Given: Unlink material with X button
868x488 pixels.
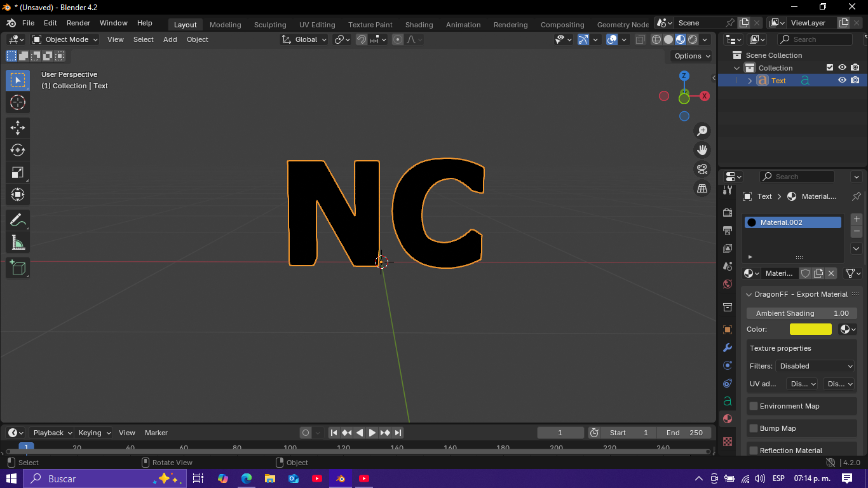Looking at the screenshot, I should (x=831, y=273).
